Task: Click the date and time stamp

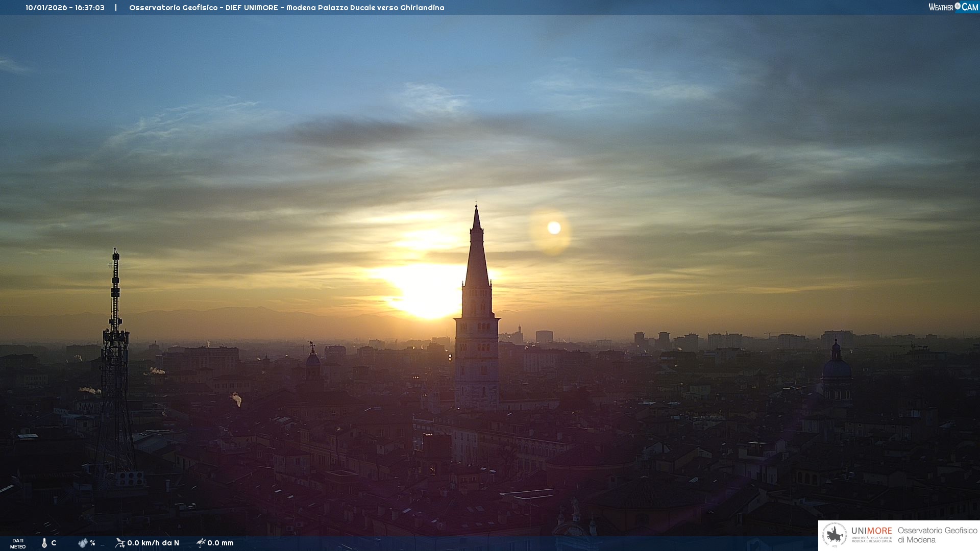Action: [65, 8]
